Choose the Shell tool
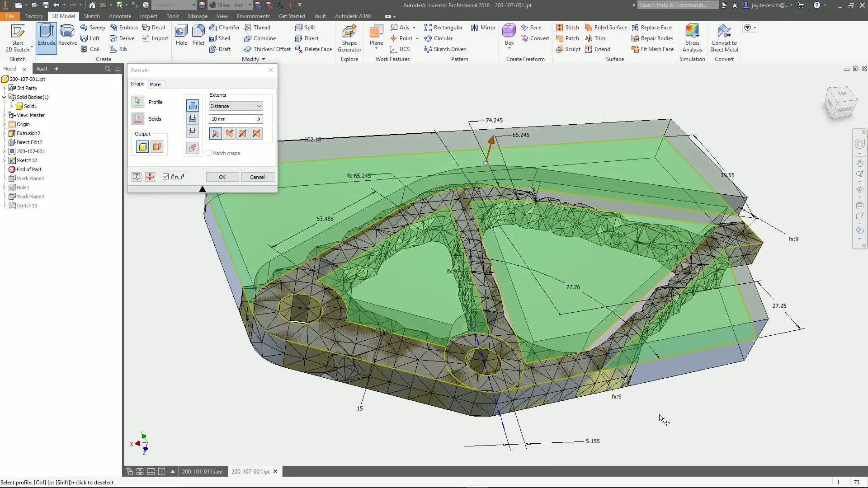Image resolution: width=868 pixels, height=488 pixels. point(220,38)
